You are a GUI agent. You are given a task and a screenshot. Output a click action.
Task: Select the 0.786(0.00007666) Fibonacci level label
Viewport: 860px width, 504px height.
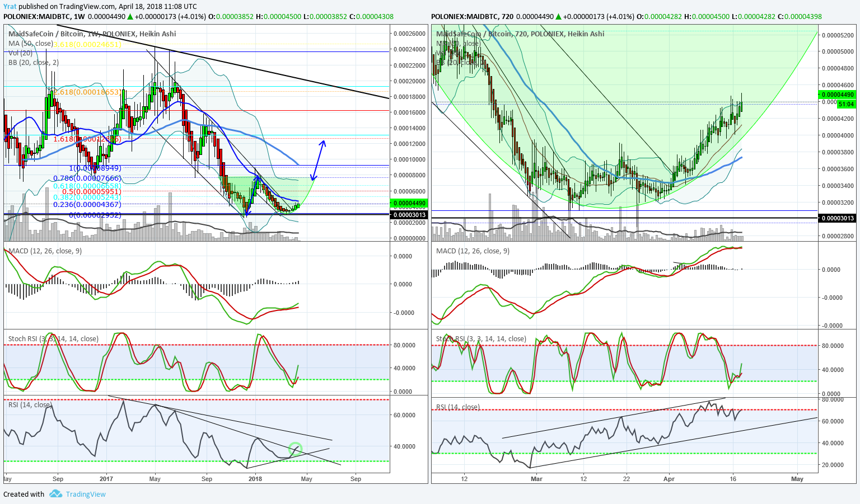coord(87,178)
